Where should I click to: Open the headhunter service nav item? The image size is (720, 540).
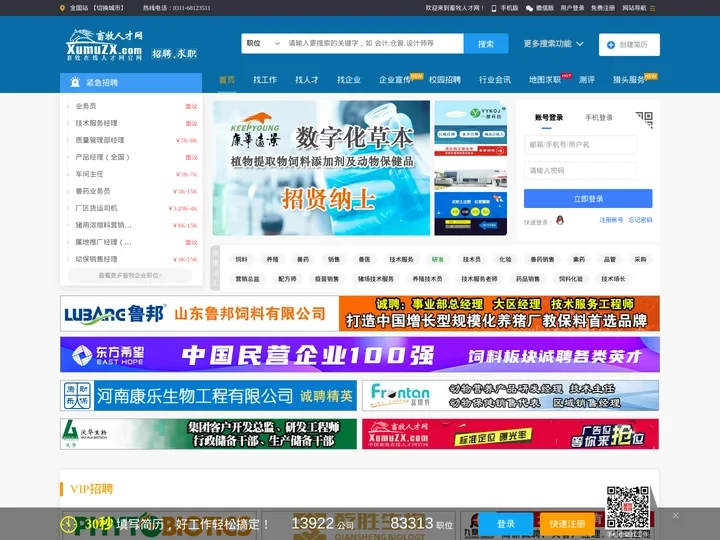tap(629, 80)
